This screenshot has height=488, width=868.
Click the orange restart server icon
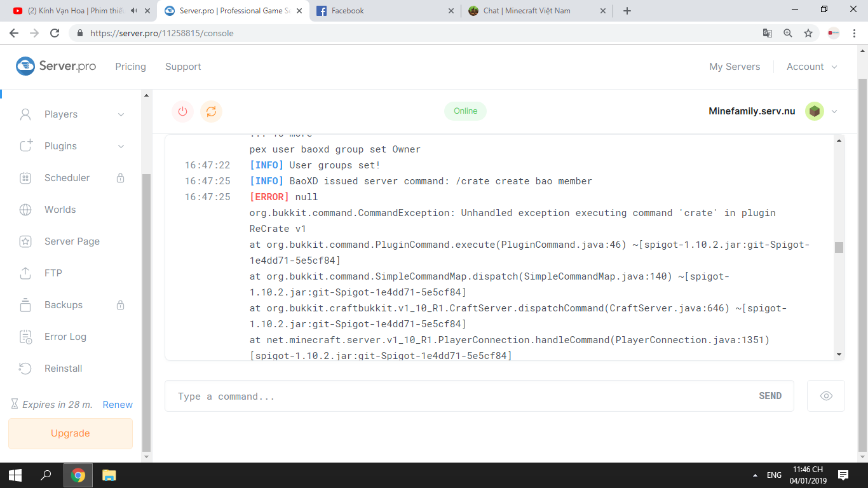pos(211,111)
